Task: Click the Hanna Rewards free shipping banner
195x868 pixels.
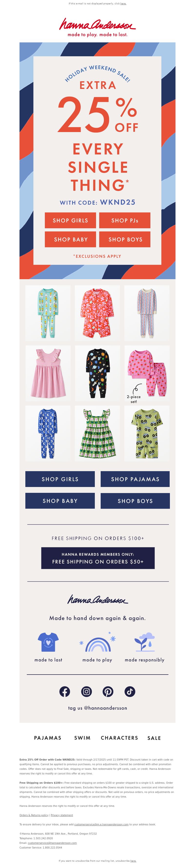Action: pos(98,558)
